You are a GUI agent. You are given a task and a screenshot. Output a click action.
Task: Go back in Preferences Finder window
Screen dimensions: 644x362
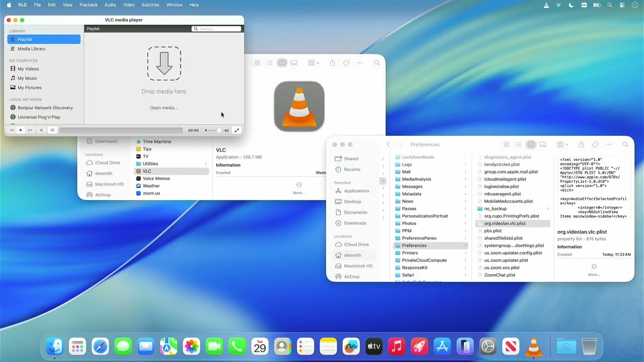pyautogui.click(x=388, y=144)
